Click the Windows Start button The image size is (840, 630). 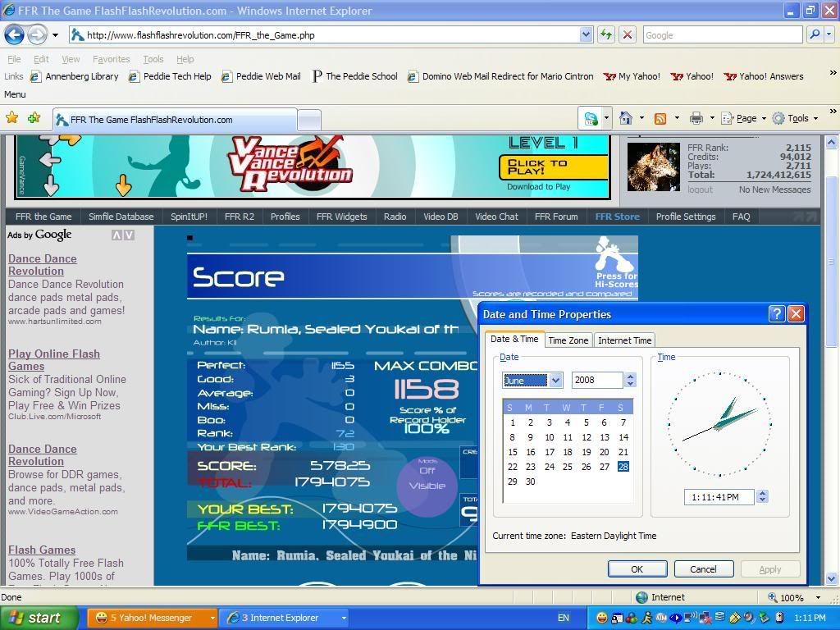pyautogui.click(x=37, y=618)
